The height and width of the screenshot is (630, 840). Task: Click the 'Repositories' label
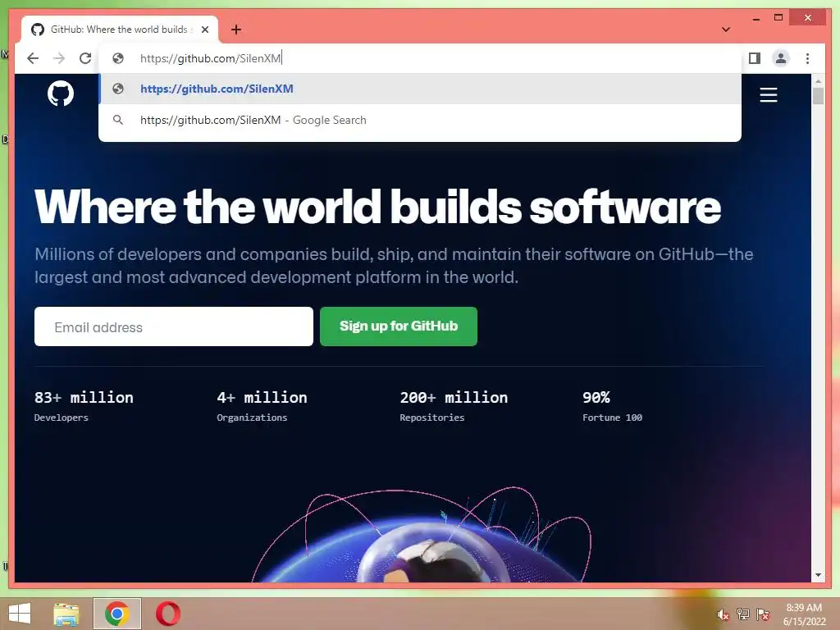(431, 418)
